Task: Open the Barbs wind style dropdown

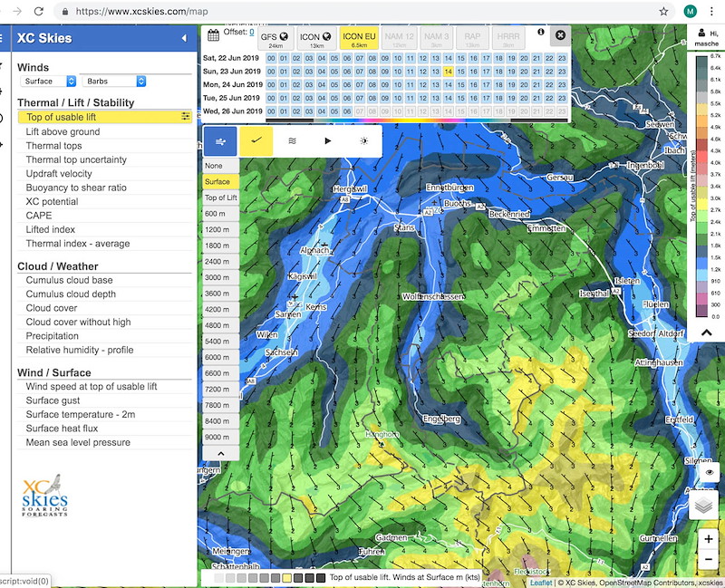Action: click(x=114, y=82)
